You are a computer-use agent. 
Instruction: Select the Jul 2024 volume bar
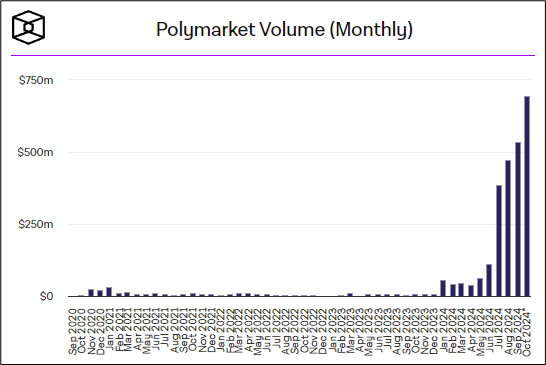tap(499, 241)
